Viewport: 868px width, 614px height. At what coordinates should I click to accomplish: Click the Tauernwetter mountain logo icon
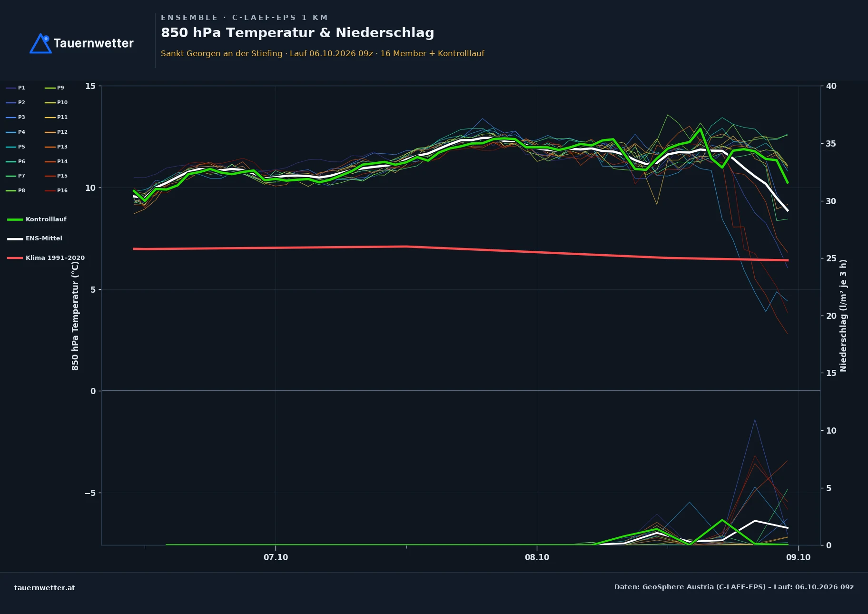coord(40,43)
